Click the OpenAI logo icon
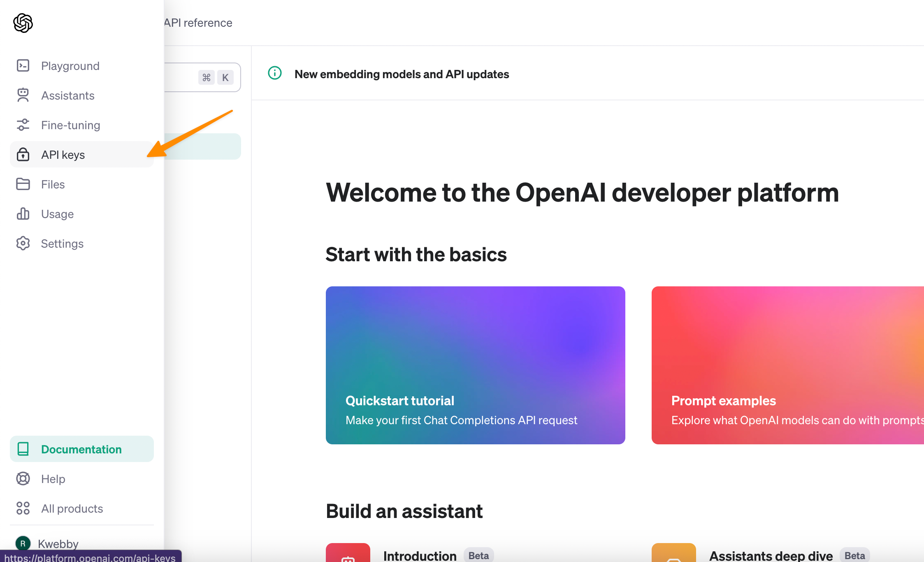The height and width of the screenshot is (562, 924). [x=23, y=23]
